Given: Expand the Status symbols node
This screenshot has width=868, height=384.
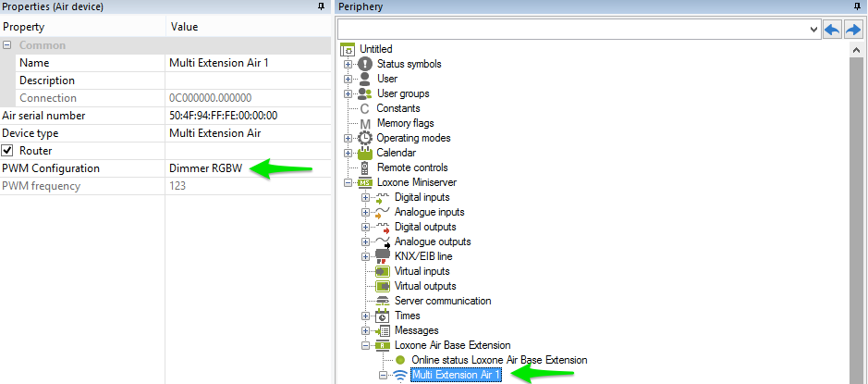Looking at the screenshot, I should tap(348, 64).
